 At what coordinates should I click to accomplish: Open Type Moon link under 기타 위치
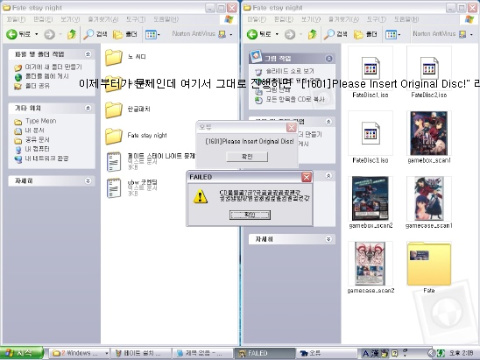coord(41,121)
